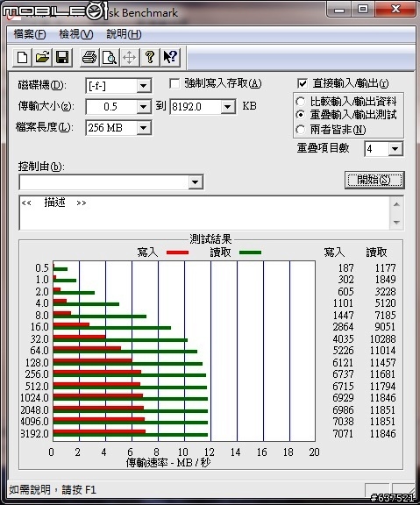Expand the 控制由 controller dropdown

click(x=196, y=182)
